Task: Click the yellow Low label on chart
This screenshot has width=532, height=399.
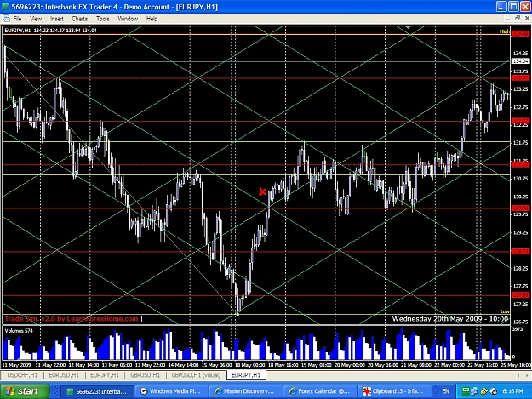Action: click(x=505, y=311)
